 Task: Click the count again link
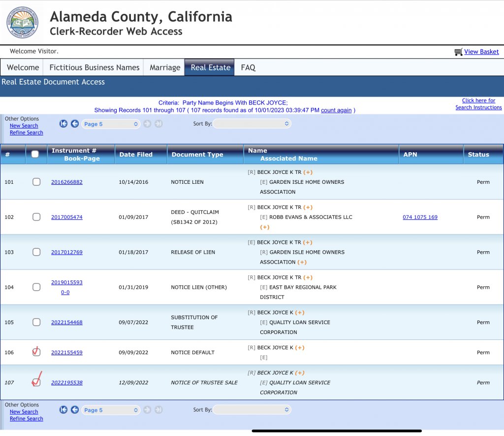point(336,110)
